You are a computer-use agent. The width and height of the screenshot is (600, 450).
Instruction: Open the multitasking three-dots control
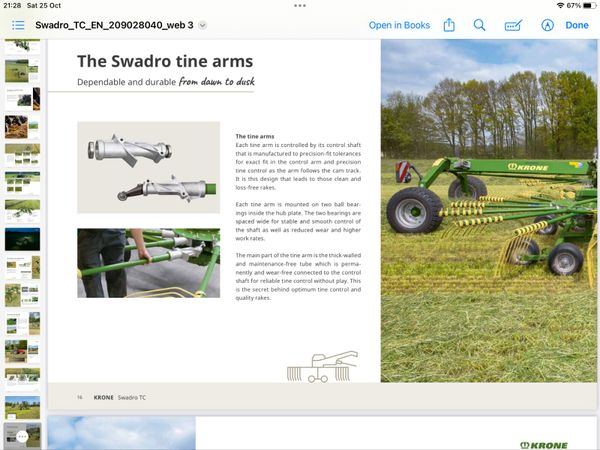(300, 5)
